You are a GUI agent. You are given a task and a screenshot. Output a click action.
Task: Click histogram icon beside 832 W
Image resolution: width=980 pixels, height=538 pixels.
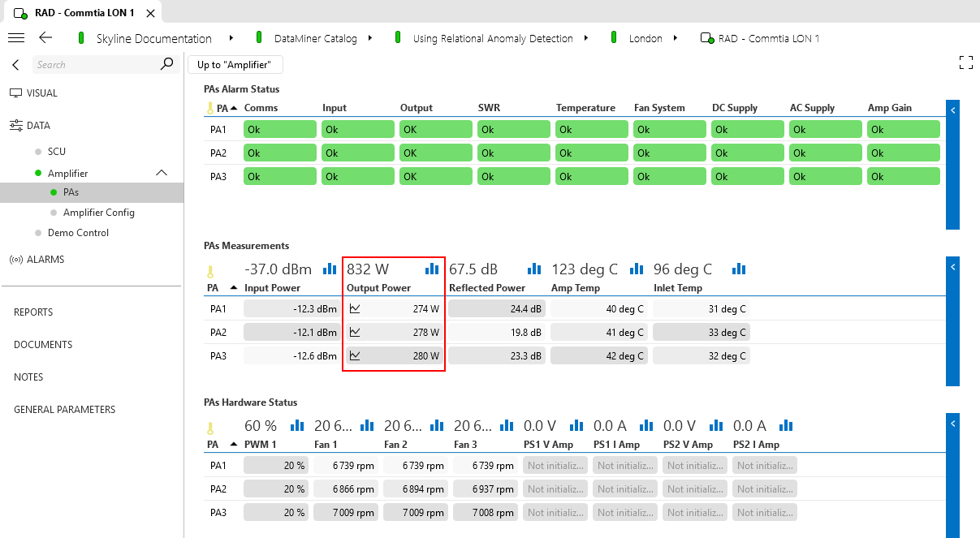tap(432, 269)
